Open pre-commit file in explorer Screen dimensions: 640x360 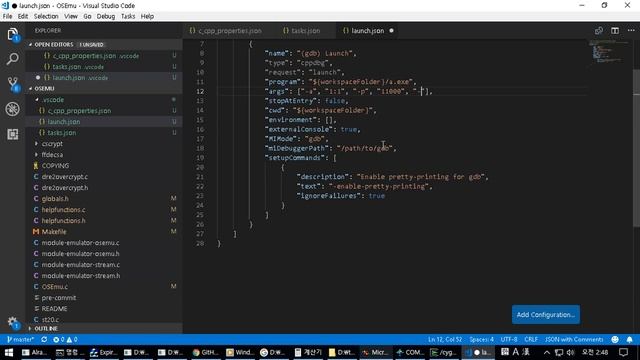(104, 298)
